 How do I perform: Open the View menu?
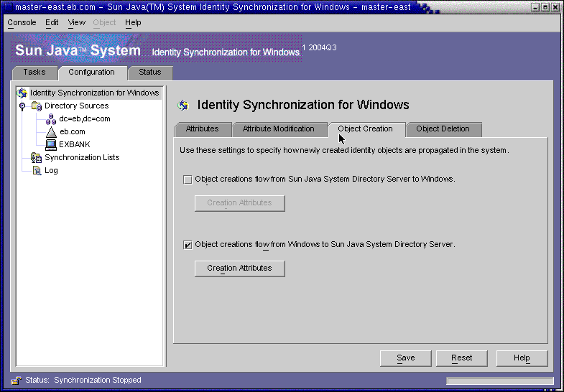pos(77,23)
